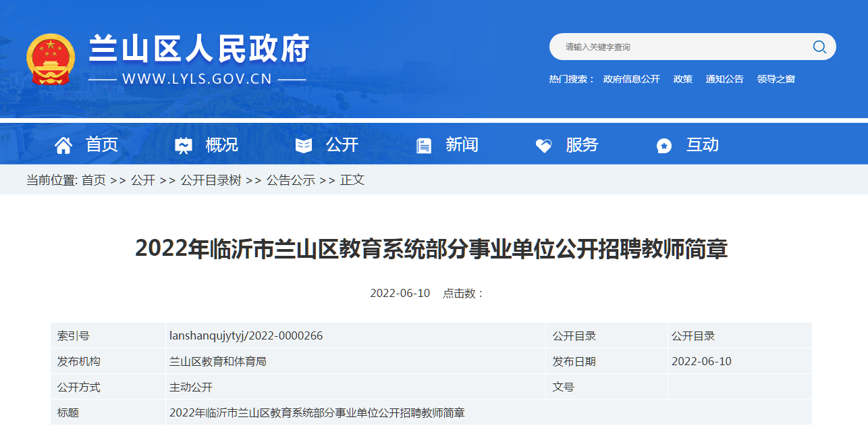Image resolution: width=868 pixels, height=432 pixels.
Task: Click the book icon beside 公开
Action: click(x=304, y=145)
